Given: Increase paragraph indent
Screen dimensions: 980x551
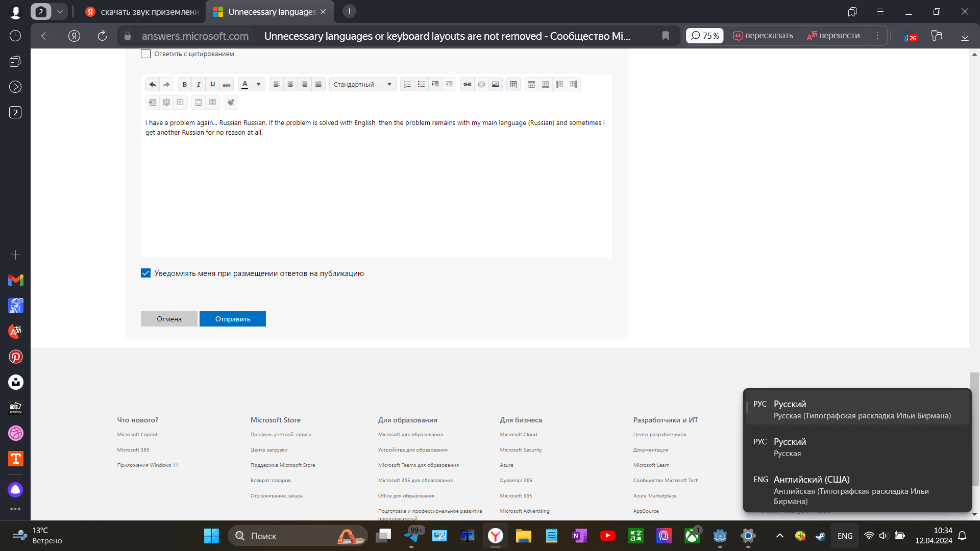Looking at the screenshot, I should coord(435,85).
